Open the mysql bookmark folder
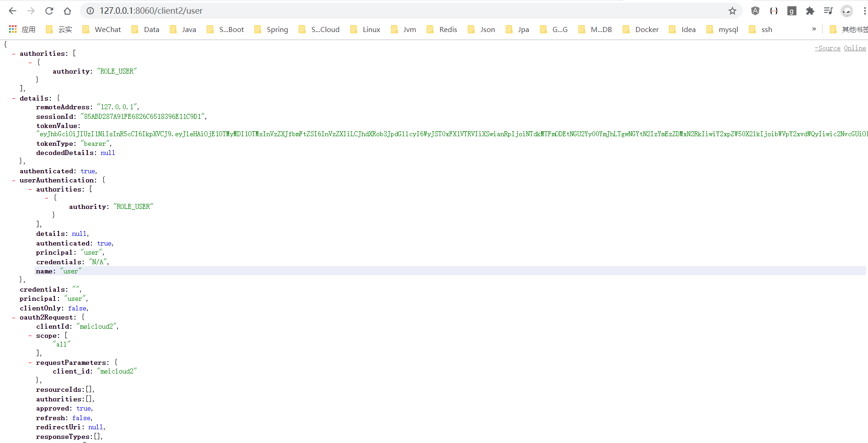This screenshot has height=443, width=868. click(722, 29)
